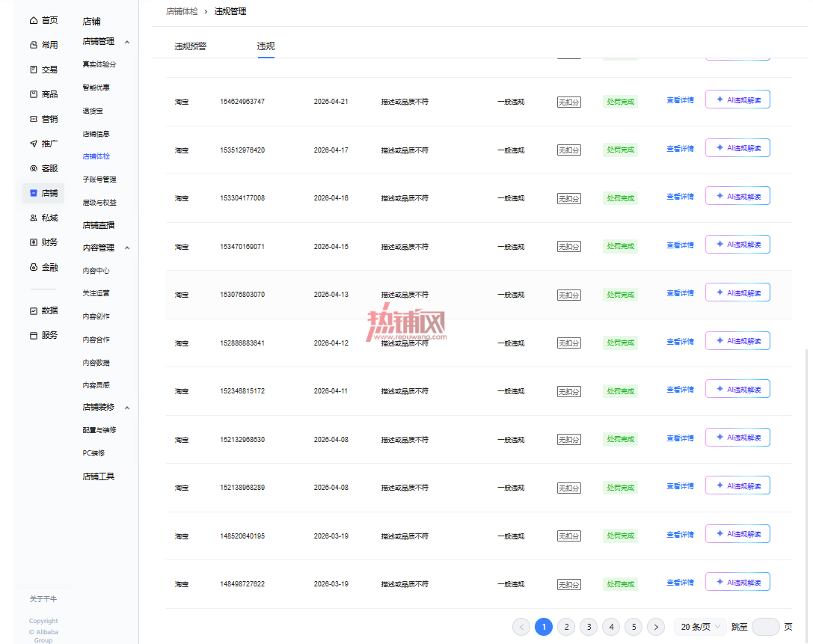This screenshot has width=813, height=644.
Task: Click the next page arrow in pagination
Action: (x=656, y=627)
